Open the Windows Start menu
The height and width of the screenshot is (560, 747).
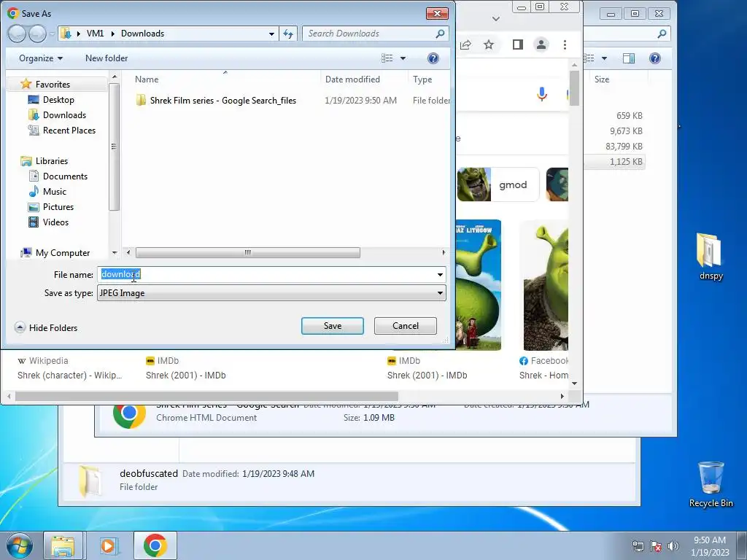(20, 545)
